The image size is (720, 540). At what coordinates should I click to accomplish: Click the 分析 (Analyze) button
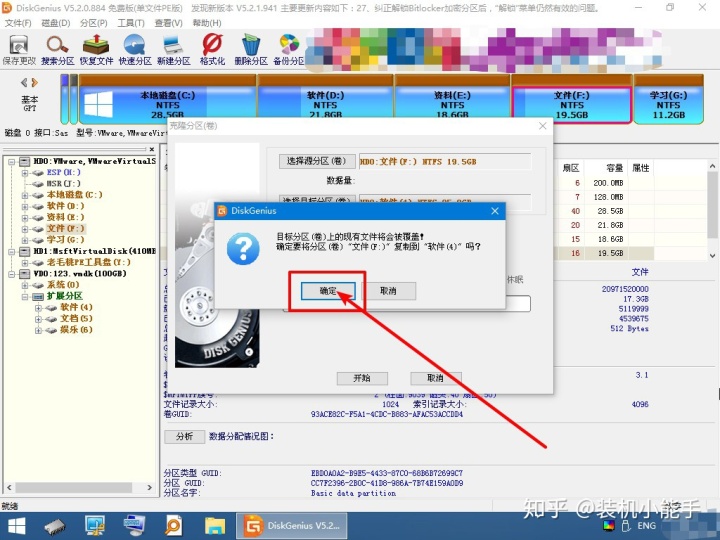[185, 436]
